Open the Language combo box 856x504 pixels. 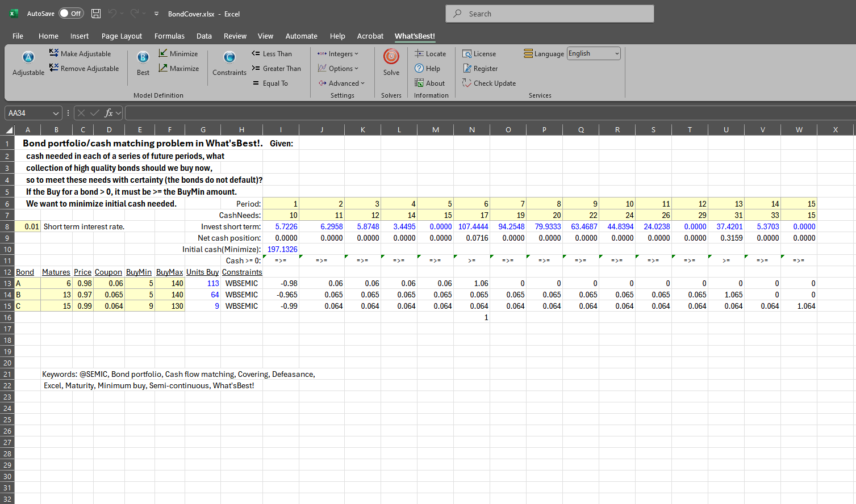(594, 53)
